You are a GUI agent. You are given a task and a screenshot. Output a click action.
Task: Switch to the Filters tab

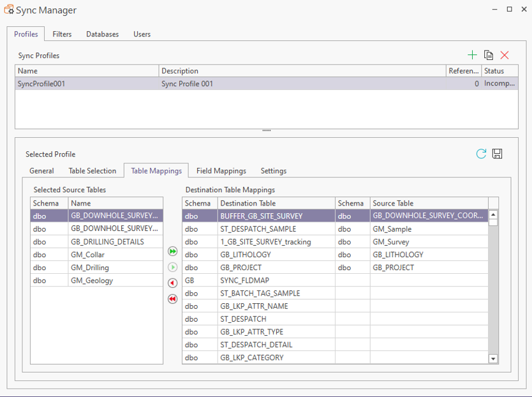click(62, 34)
